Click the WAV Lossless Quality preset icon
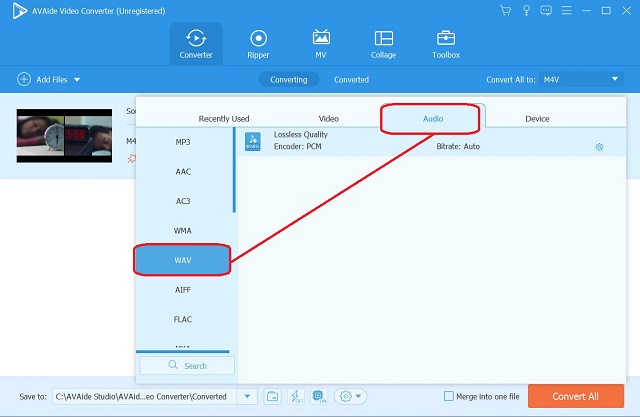Screen dimensions: 640x417 click(x=253, y=141)
